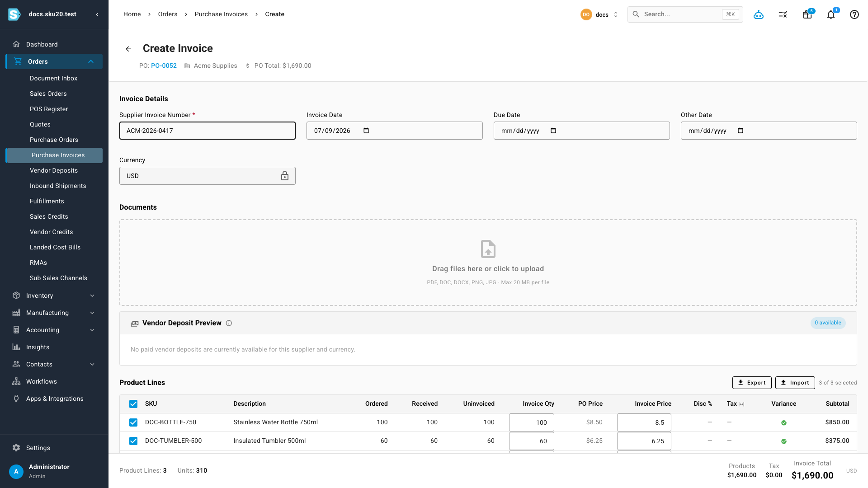Screen dimensions: 868x488
Task: Click the Export button
Action: click(x=752, y=383)
